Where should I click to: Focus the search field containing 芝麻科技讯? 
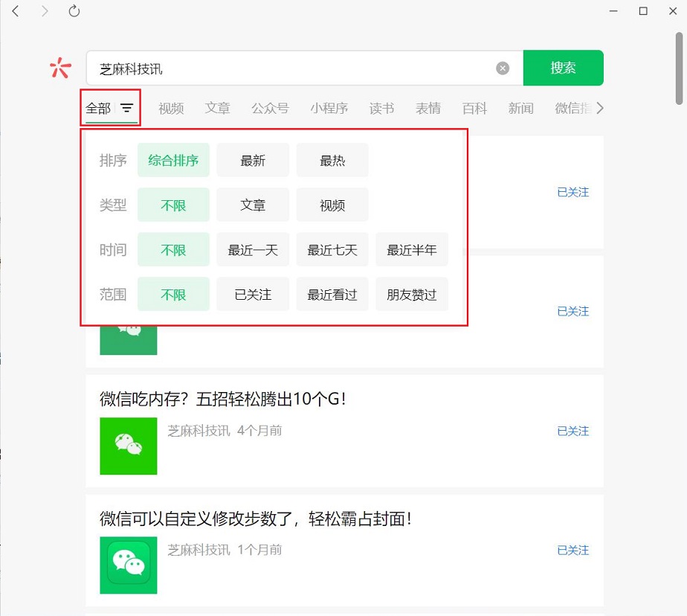(305, 68)
